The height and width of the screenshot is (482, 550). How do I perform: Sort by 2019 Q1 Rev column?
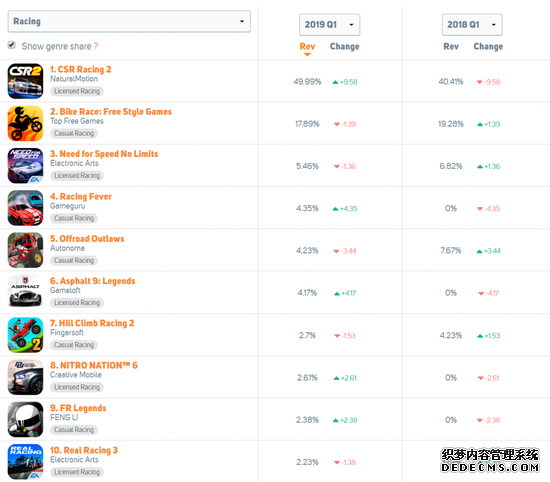307,46
